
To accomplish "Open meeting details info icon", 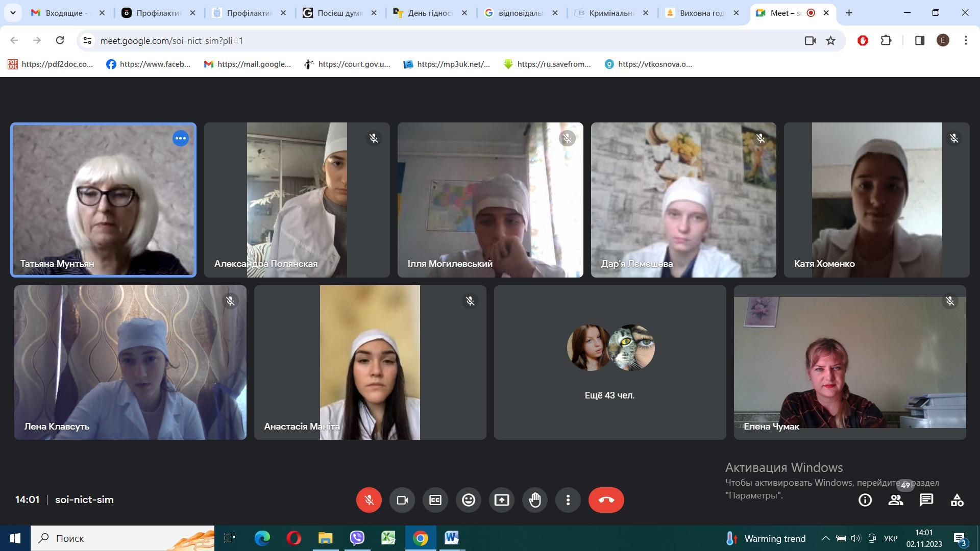I will (865, 500).
